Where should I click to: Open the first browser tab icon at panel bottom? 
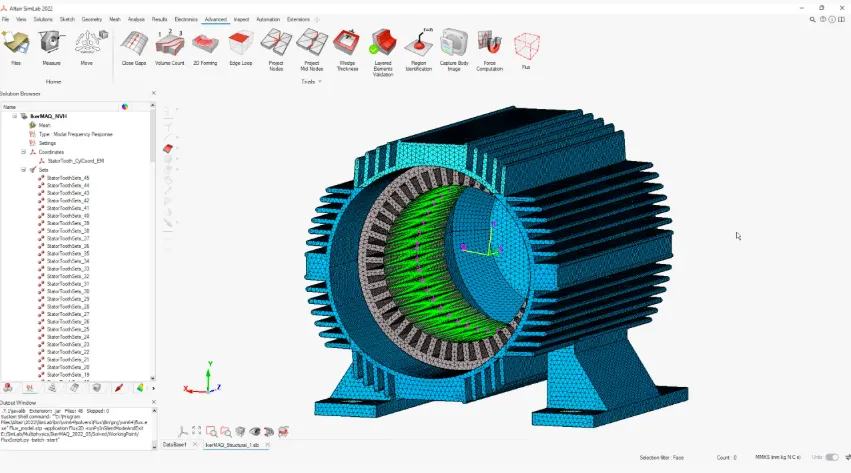(x=8, y=388)
